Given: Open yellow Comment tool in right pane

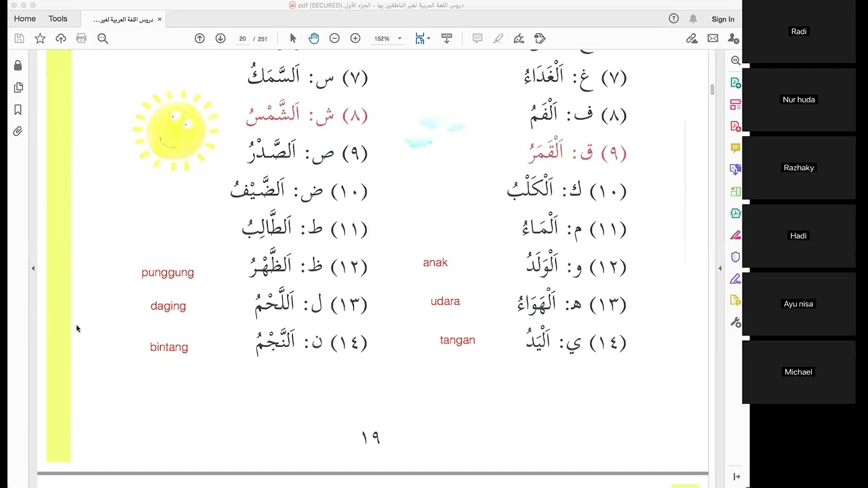Looking at the screenshot, I should tap(735, 148).
